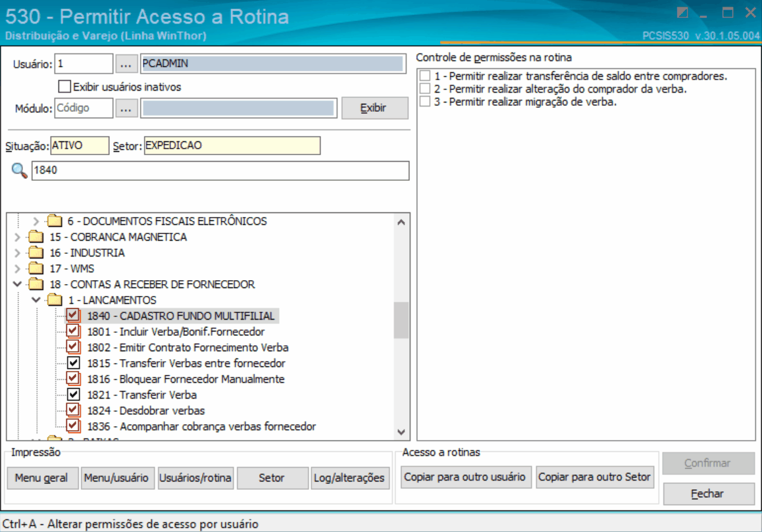
Task: Select row 1824 - Desdobrar verbas
Action: point(146,410)
